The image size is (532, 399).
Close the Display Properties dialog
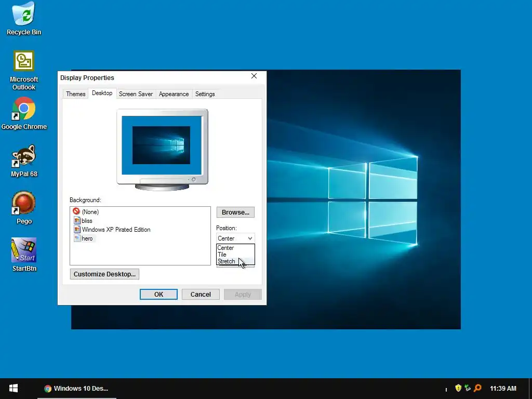tap(254, 76)
